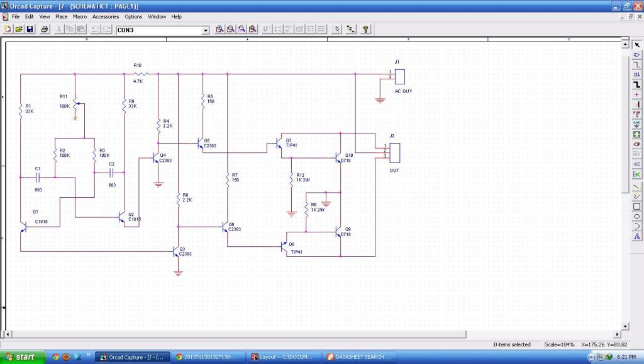Click the Help question mark icon

365,29
